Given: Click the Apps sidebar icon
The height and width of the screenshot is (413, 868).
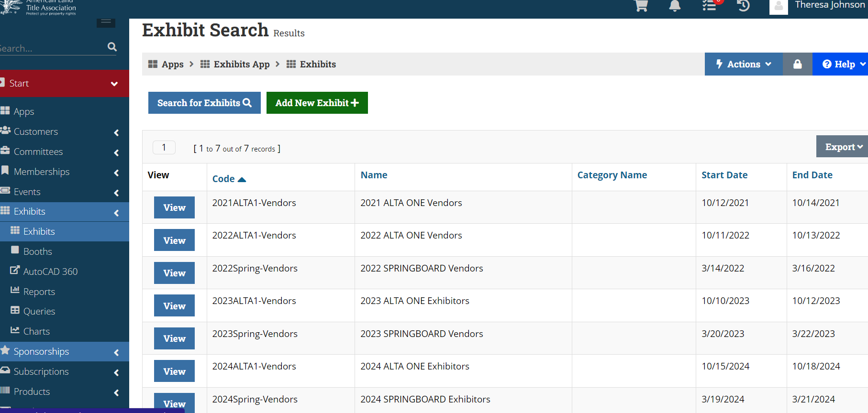Looking at the screenshot, I should [5, 111].
